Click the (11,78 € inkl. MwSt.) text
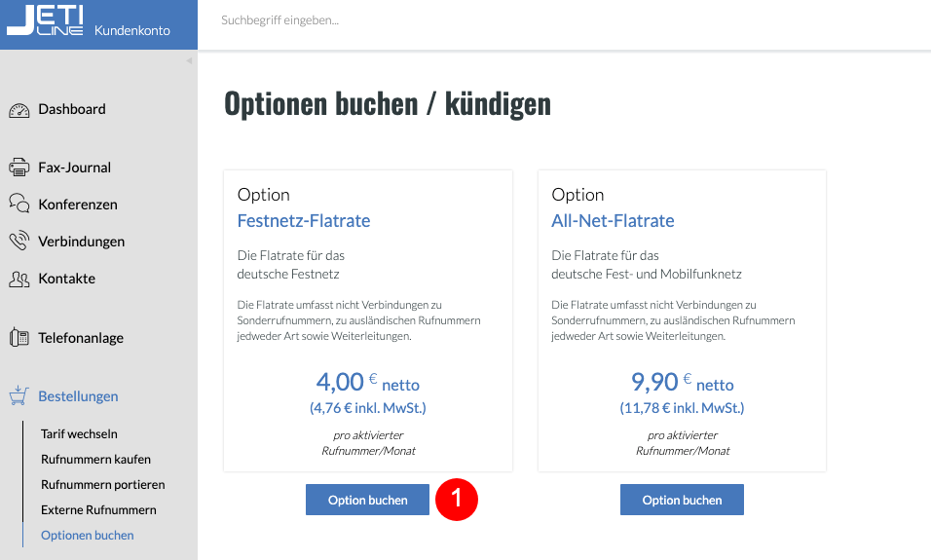Image resolution: width=931 pixels, height=560 pixels. (x=682, y=408)
